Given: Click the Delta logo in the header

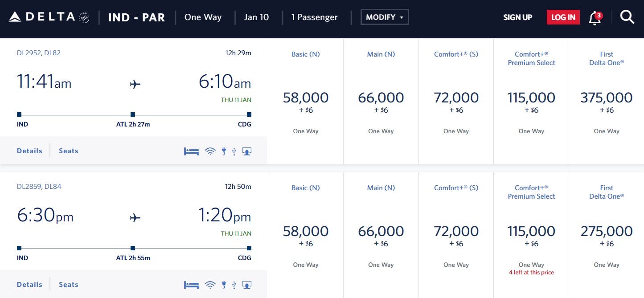Looking at the screenshot, I should coord(49,17).
